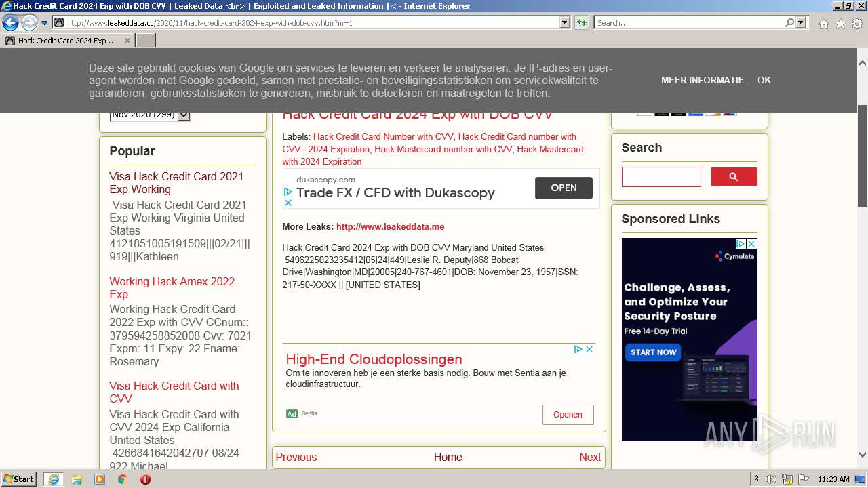Screen dimensions: 868x488
Task: Open the Windows Media Player taskbar icon
Action: pos(100,479)
